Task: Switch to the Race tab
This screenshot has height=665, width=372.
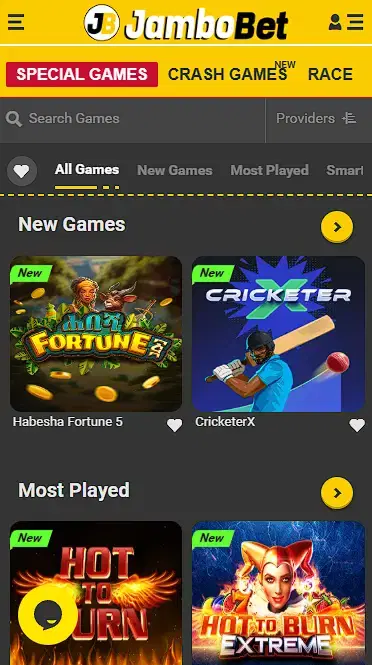Action: click(x=330, y=74)
